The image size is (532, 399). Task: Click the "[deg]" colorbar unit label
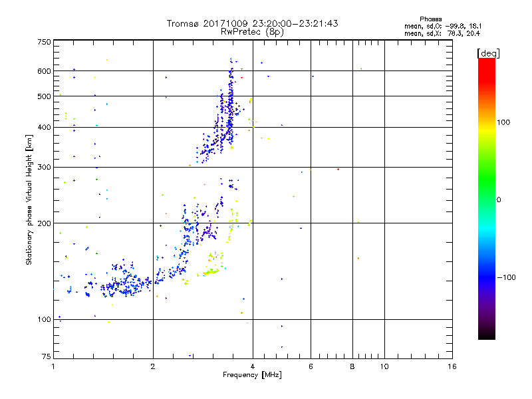pos(488,53)
